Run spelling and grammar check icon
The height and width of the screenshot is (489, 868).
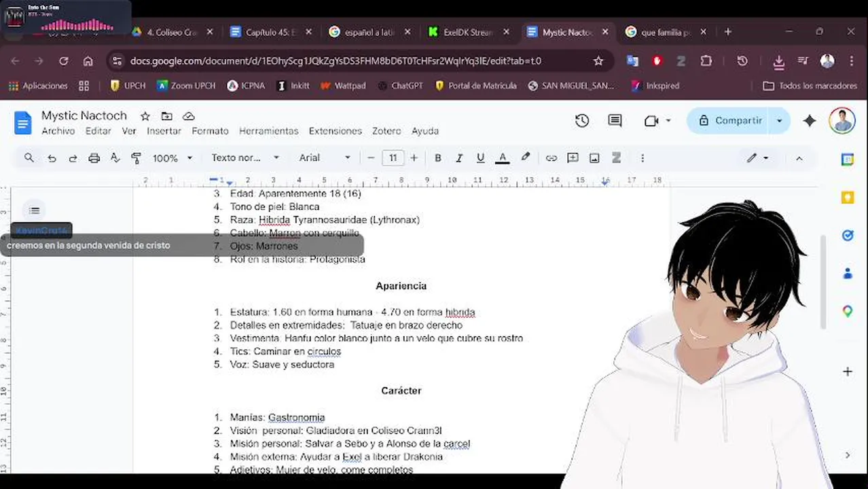(115, 158)
